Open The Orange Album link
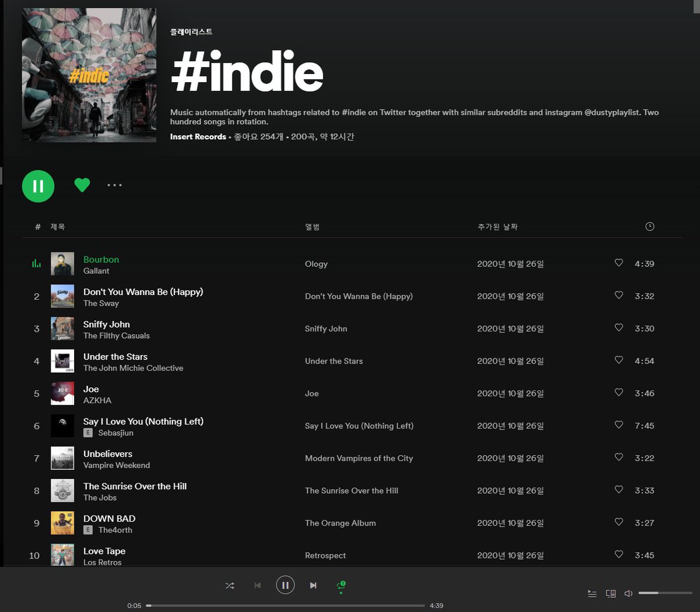The width and height of the screenshot is (700, 612). click(x=340, y=523)
